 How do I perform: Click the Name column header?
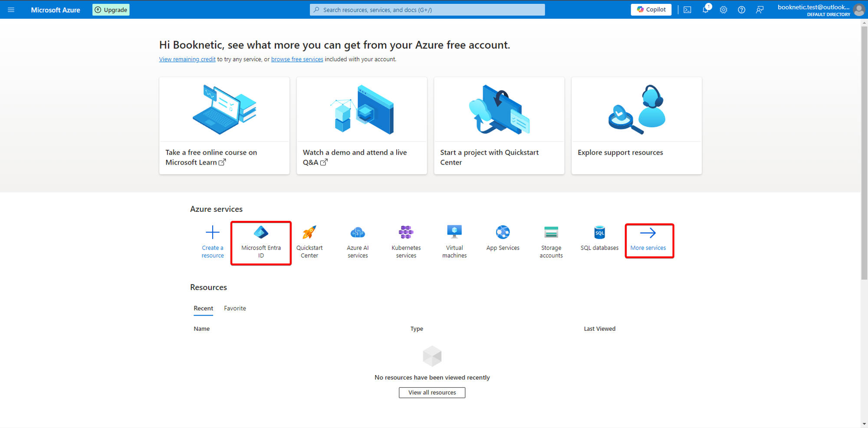coord(201,329)
